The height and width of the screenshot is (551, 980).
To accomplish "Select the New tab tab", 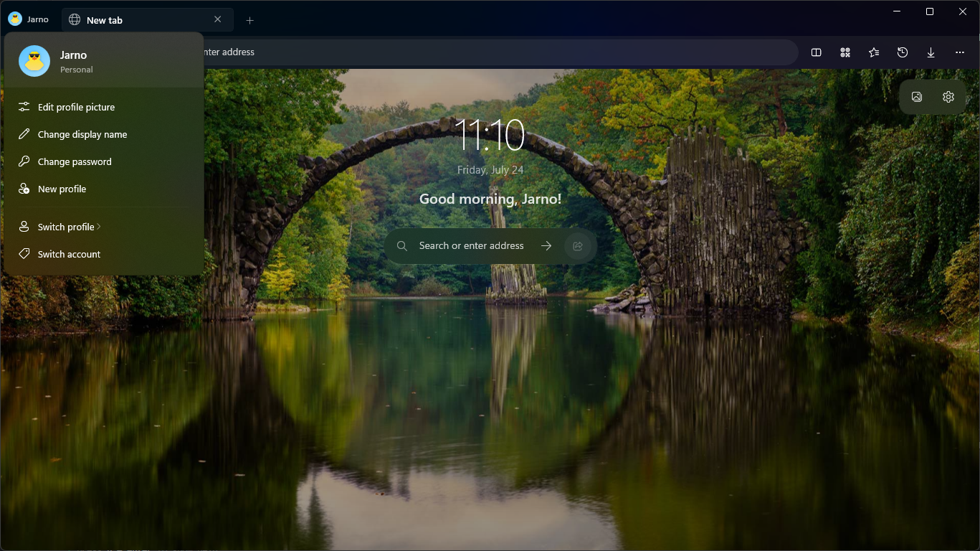I will [x=147, y=20].
